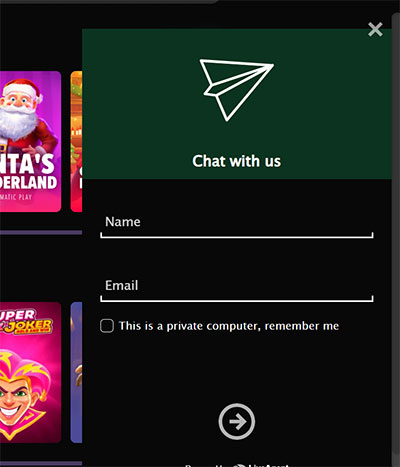
Task: Close the chat widget with the X
Action: (x=375, y=29)
